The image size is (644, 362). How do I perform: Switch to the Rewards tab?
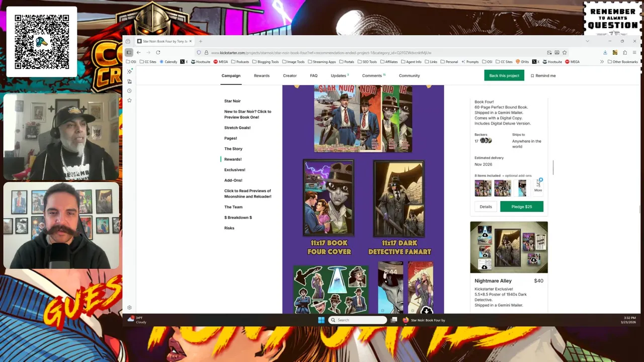262,75
